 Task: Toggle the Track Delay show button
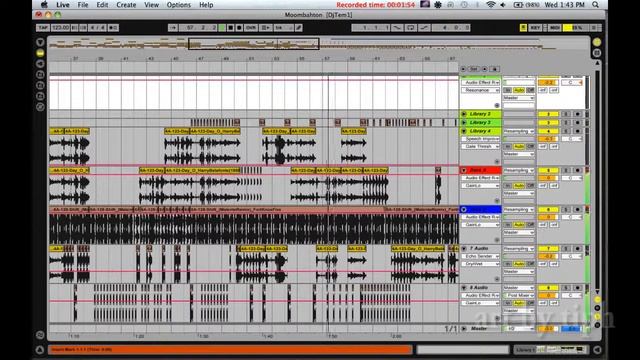pyautogui.click(x=597, y=325)
